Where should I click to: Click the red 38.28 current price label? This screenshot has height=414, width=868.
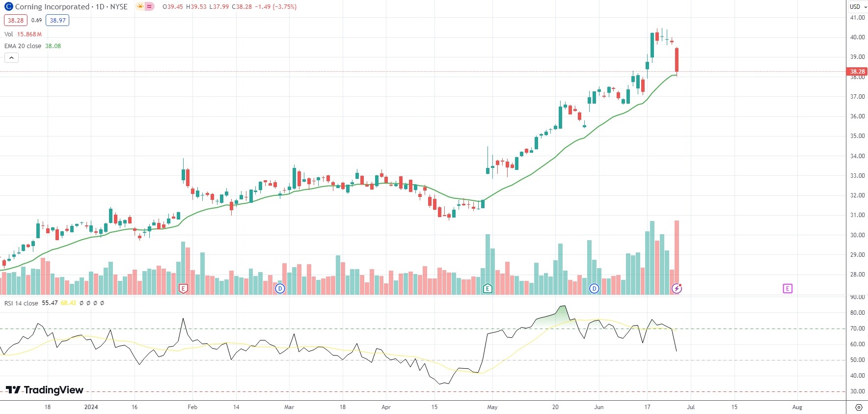coord(857,72)
